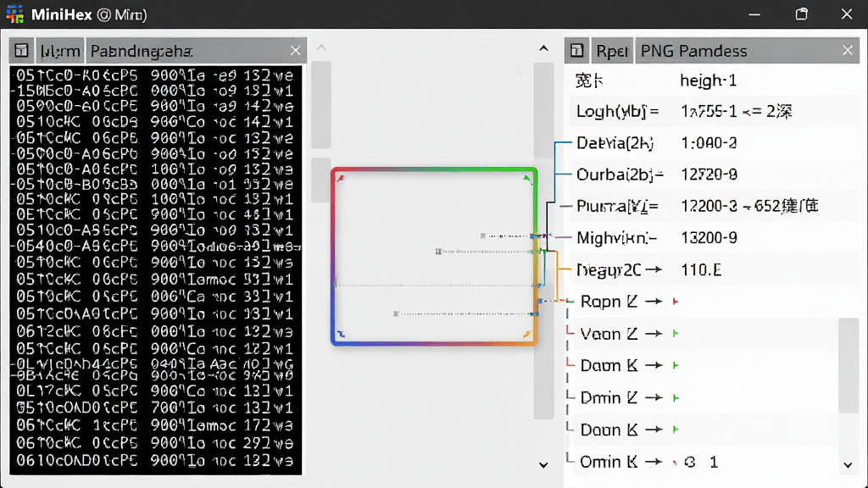Click the value heigh-1 in the first row
868x488 pixels.
tap(708, 80)
